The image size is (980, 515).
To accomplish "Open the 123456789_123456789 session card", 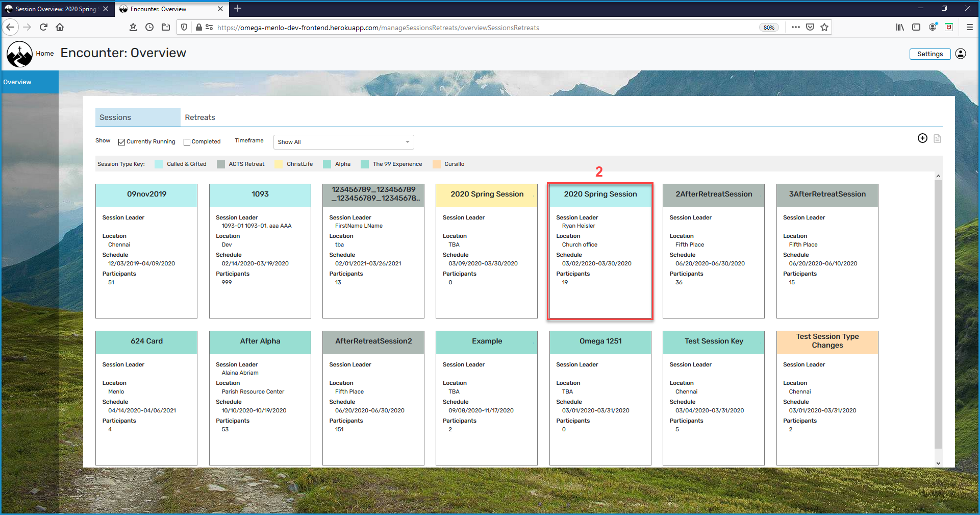I will click(373, 251).
